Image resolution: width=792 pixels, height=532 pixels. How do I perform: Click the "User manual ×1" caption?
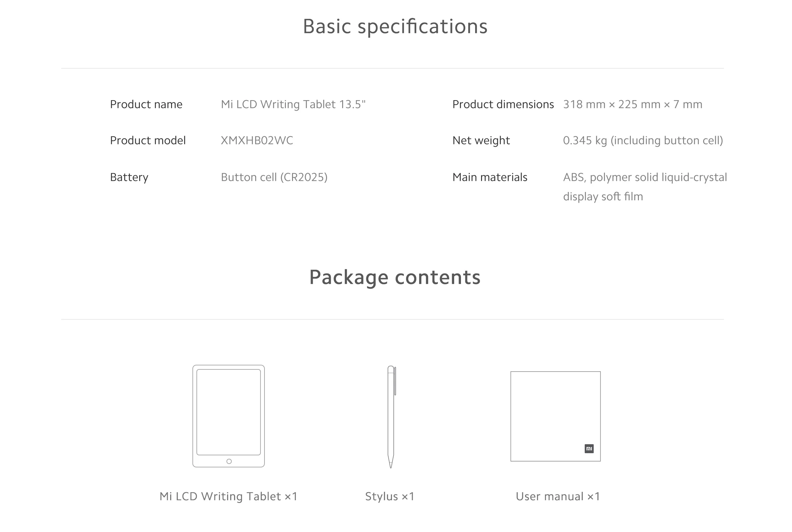tap(558, 496)
